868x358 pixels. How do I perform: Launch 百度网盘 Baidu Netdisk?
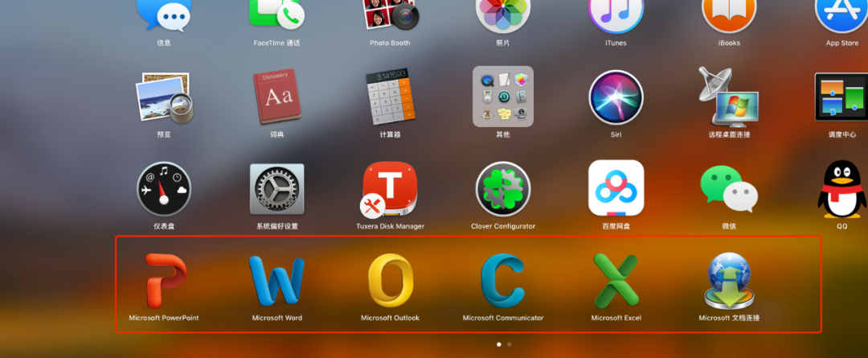[x=616, y=188]
